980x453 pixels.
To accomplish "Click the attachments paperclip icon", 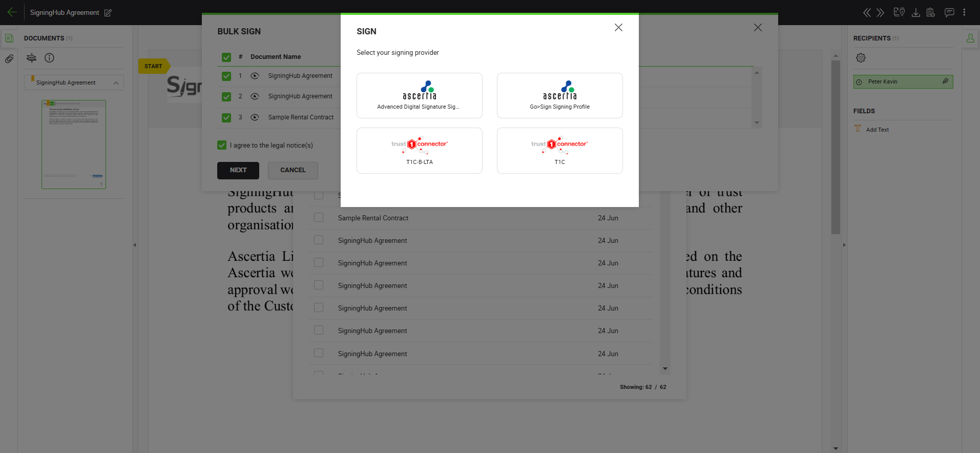I will coord(9,59).
